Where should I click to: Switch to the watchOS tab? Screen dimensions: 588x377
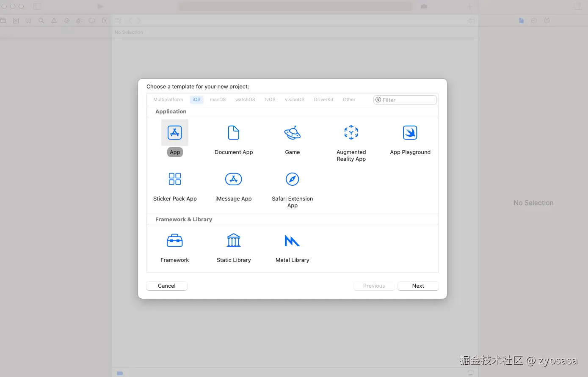point(245,100)
